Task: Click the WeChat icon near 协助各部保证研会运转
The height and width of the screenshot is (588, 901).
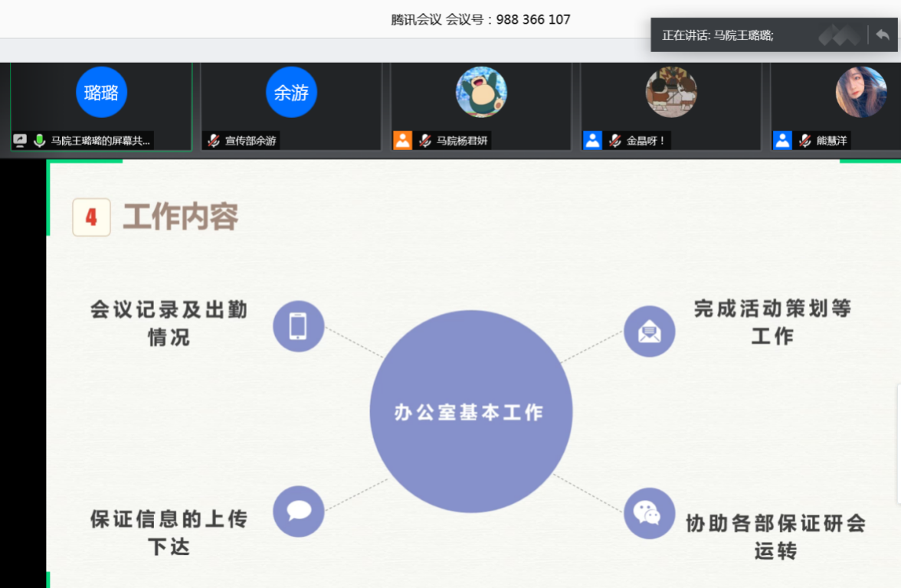Action: 649,513
